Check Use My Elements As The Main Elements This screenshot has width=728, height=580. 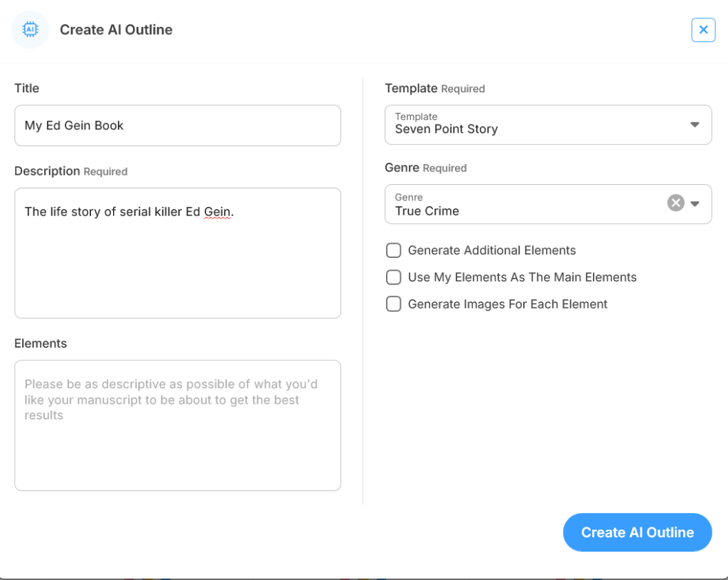click(394, 277)
